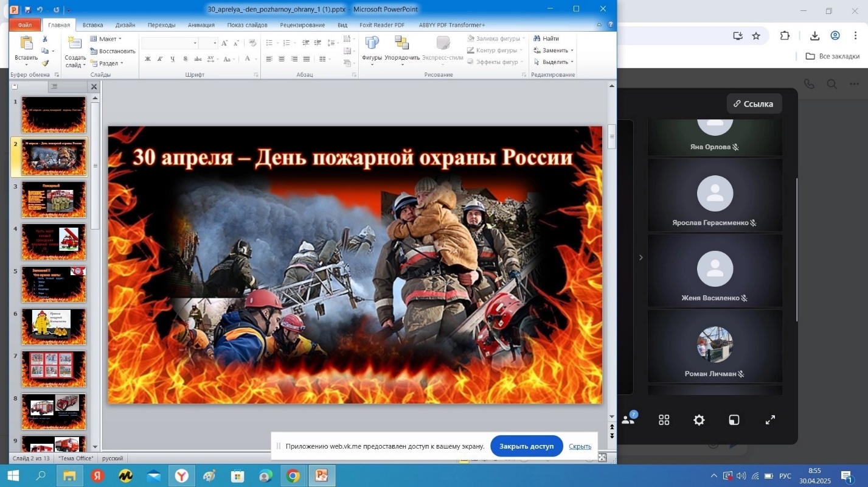868x487 pixels.
Task: Select slide 6 thumbnail in panel
Action: [x=54, y=327]
